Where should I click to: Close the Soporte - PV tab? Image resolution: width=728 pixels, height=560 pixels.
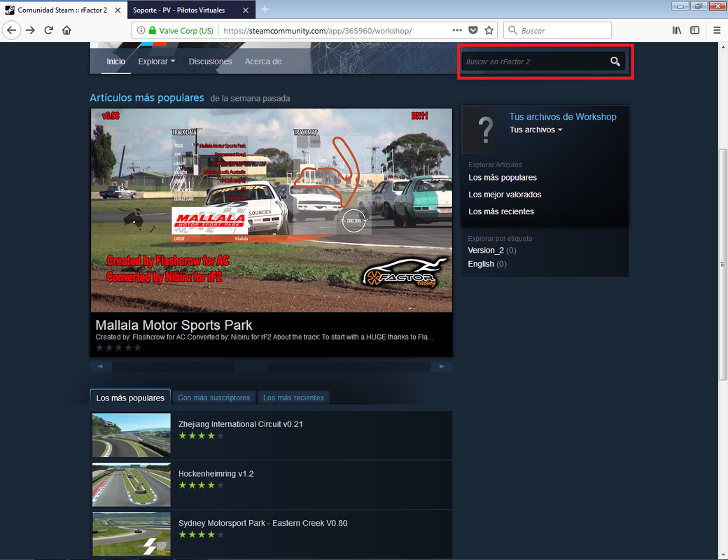coord(246,10)
